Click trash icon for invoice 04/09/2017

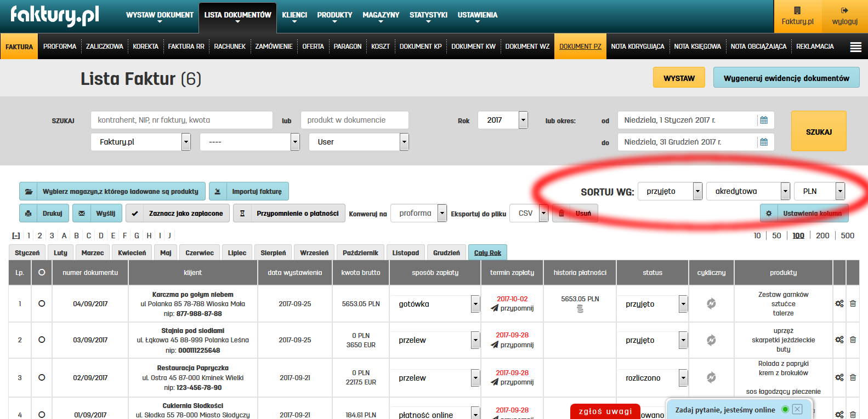853,303
